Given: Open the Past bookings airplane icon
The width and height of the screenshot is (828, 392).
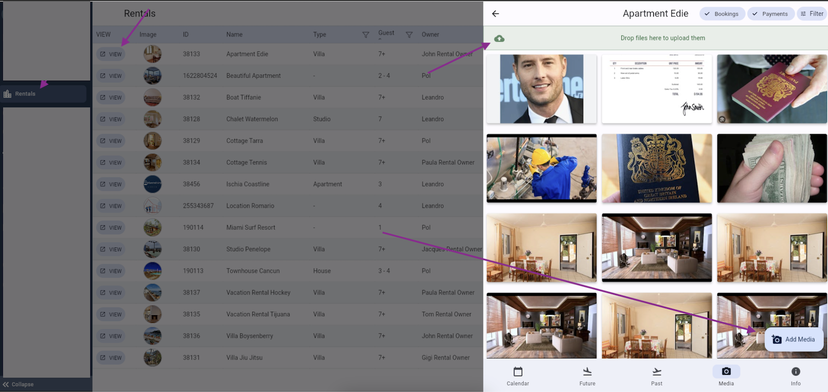Looking at the screenshot, I should pyautogui.click(x=656, y=371).
